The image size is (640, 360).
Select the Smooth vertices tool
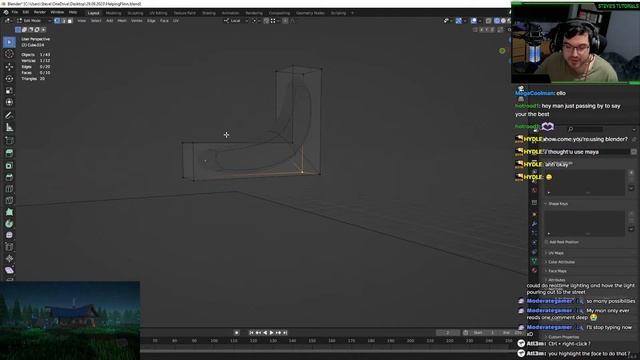pyautogui.click(x=9, y=235)
